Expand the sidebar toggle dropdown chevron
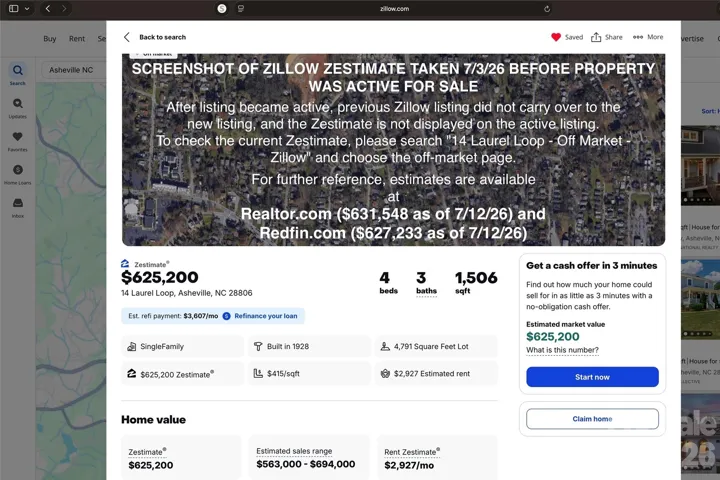 pyautogui.click(x=27, y=9)
